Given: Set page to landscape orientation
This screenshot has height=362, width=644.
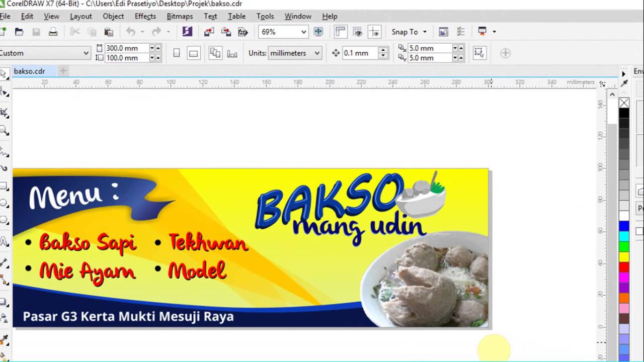Looking at the screenshot, I should (193, 53).
